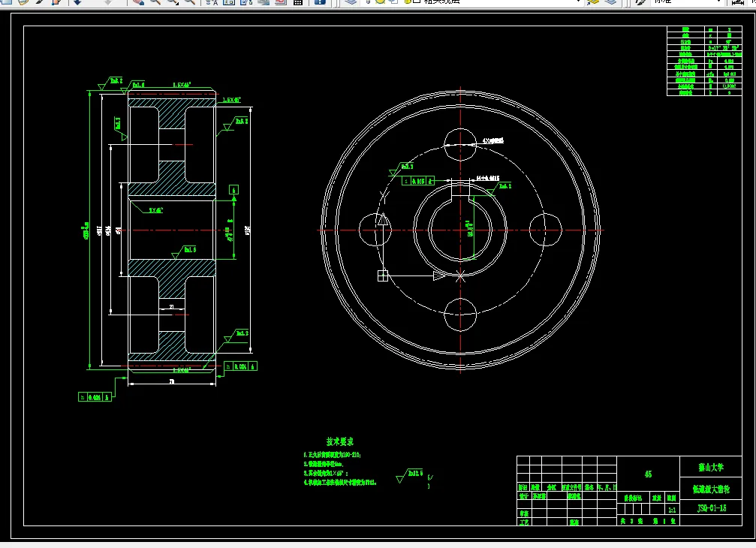Select the top lightening hole circle in gear view
Viewport: 756px width, 548px height.
click(460, 145)
